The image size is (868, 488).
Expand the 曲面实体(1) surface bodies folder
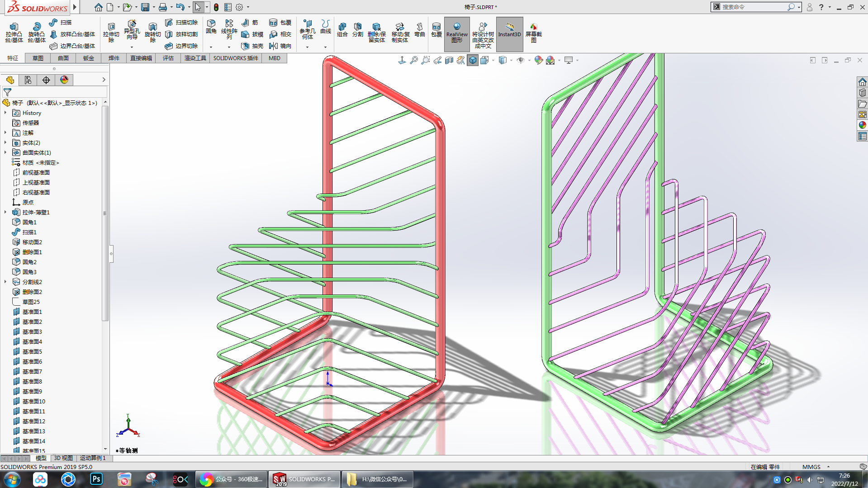(5, 153)
